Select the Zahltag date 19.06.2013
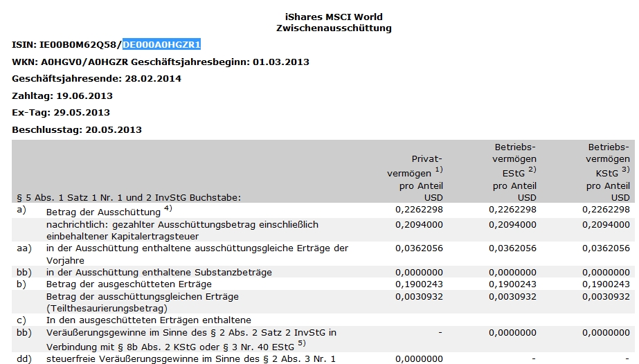This screenshot has width=639, height=364. click(84, 96)
